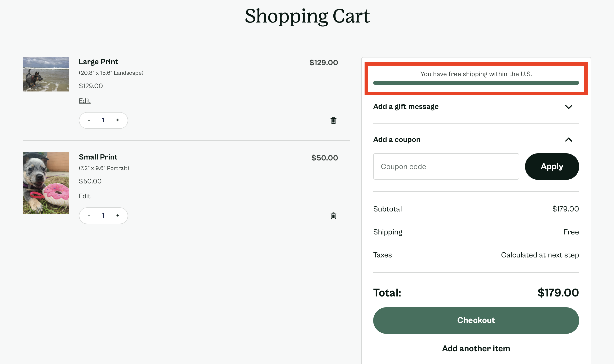614x364 pixels.
Task: Expand the gift message chevron
Action: pos(568,107)
